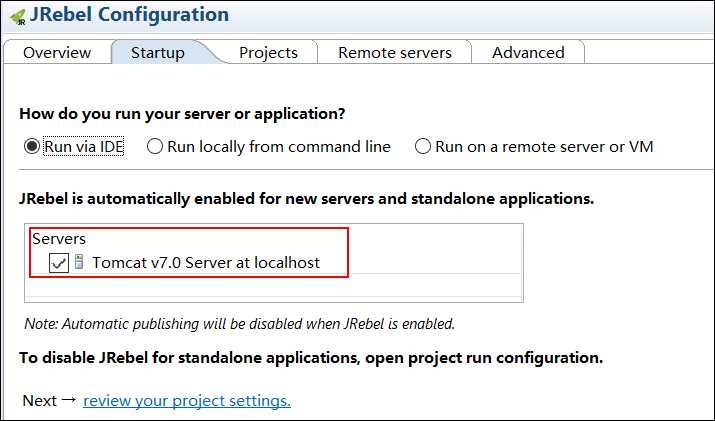Screen dimensions: 715x421
Task: Open the Projects tab
Action: (x=268, y=52)
